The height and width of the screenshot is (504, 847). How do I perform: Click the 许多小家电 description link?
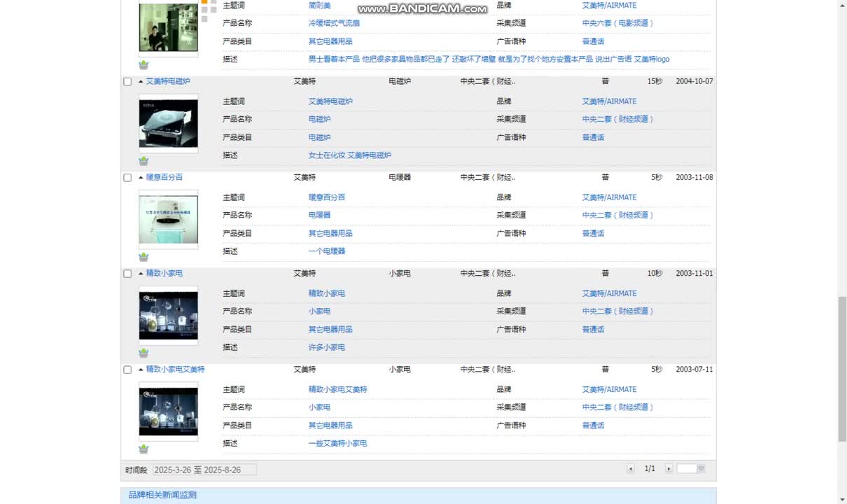327,347
